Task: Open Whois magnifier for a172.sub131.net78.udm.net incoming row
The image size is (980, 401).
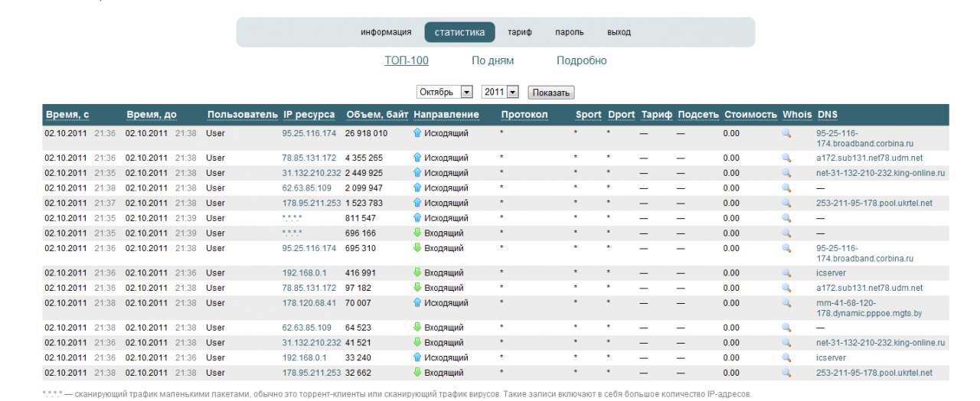Action: [x=786, y=288]
